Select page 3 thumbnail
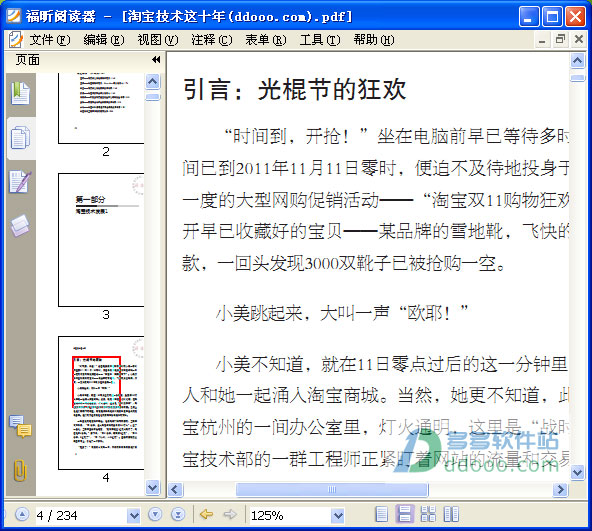 (101, 240)
